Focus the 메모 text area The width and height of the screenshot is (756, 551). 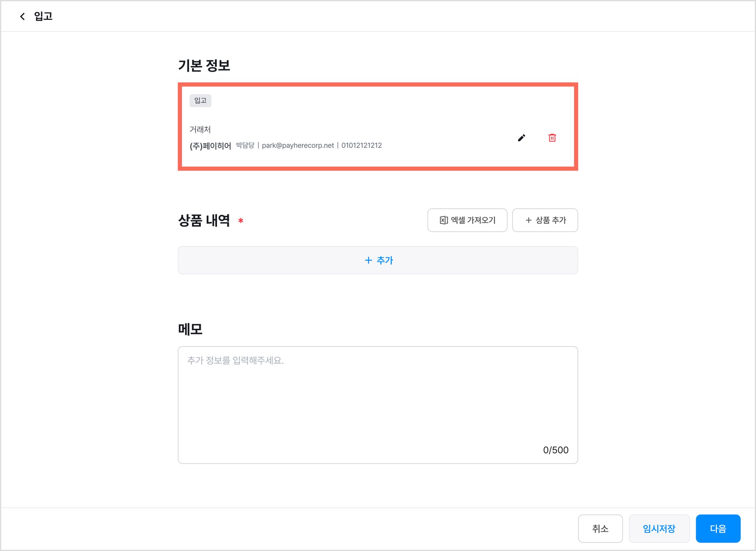click(378, 405)
